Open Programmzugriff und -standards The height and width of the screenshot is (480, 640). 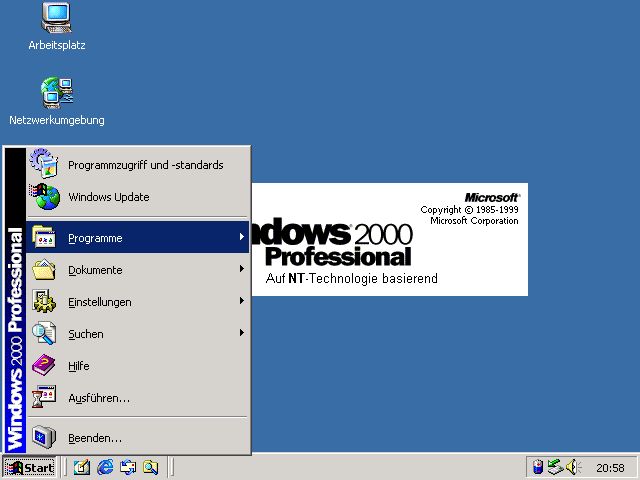click(145, 165)
